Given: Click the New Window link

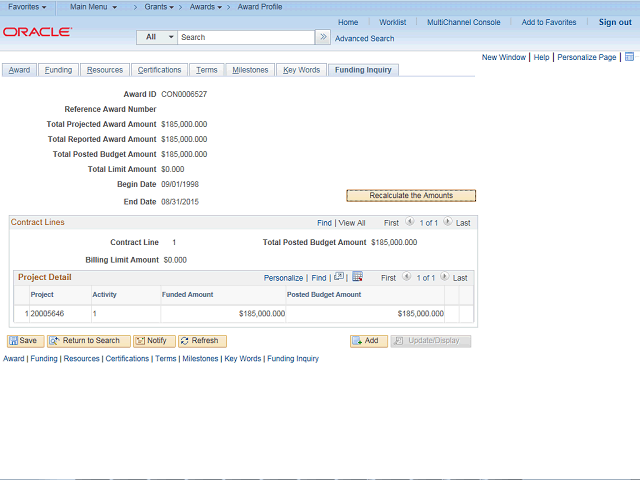Looking at the screenshot, I should coord(504,57).
